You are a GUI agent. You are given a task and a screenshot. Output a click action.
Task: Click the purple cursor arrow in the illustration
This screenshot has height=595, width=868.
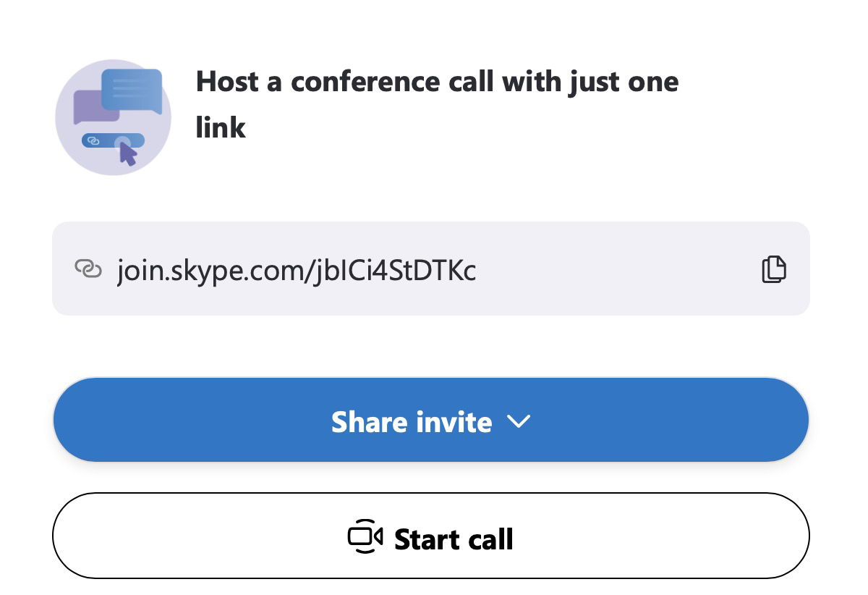coord(128,154)
